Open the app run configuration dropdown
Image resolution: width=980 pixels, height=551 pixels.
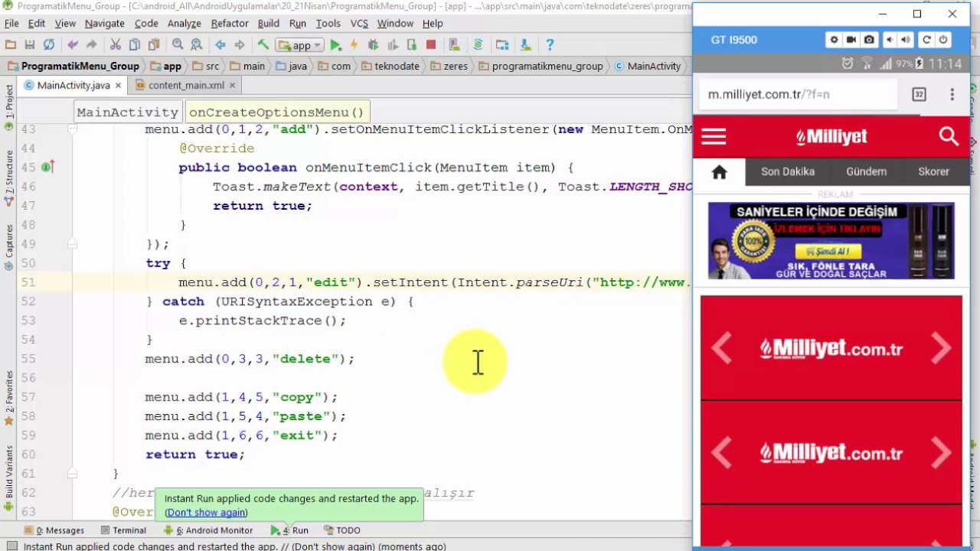301,45
